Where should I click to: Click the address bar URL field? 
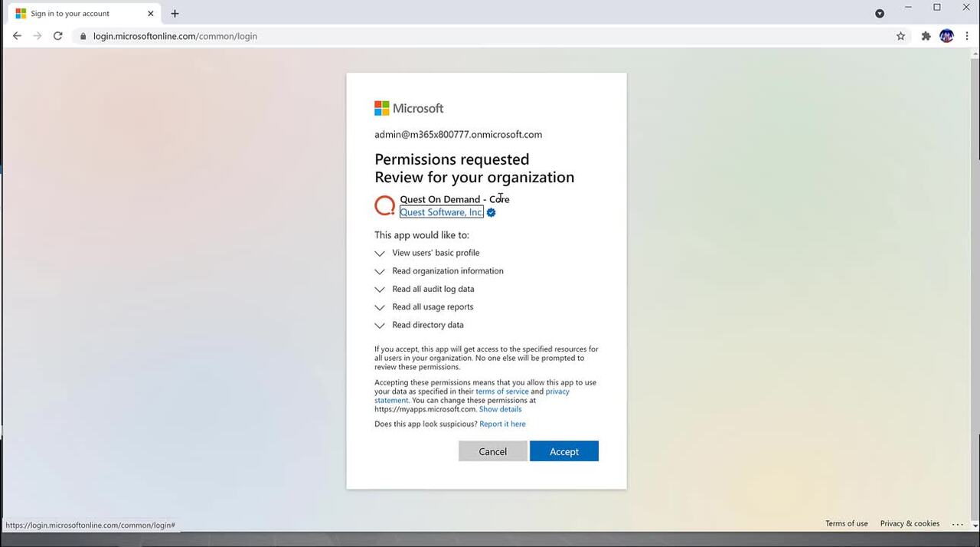[490, 36]
